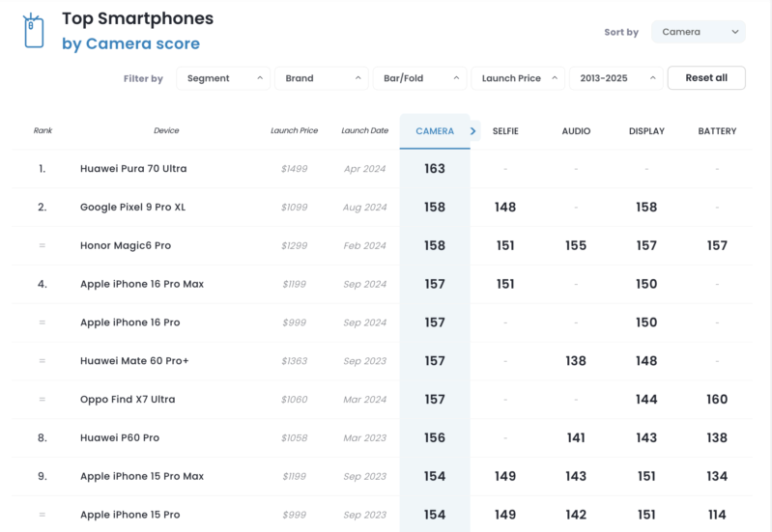Expand the Segment filter
The image size is (772, 532).
tap(223, 78)
